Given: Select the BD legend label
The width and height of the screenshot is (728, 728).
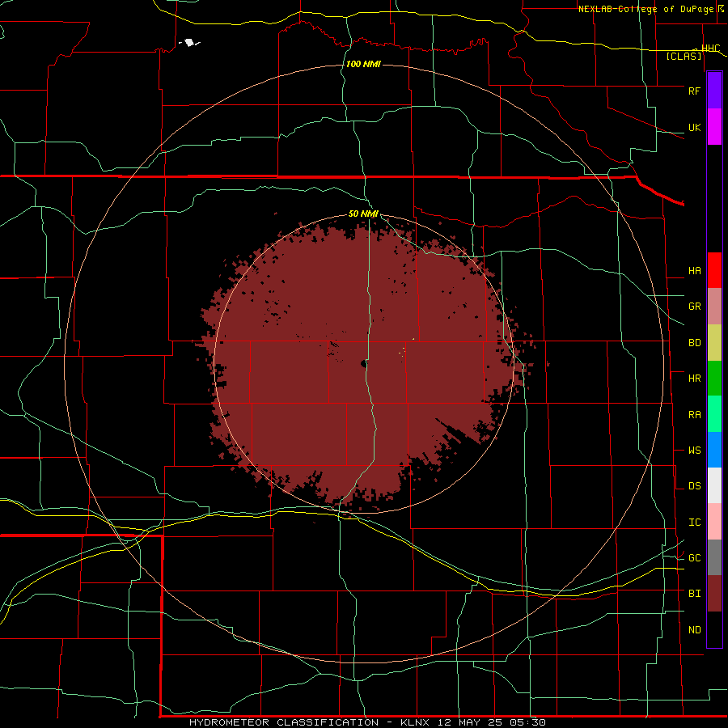Looking at the screenshot, I should (x=694, y=343).
